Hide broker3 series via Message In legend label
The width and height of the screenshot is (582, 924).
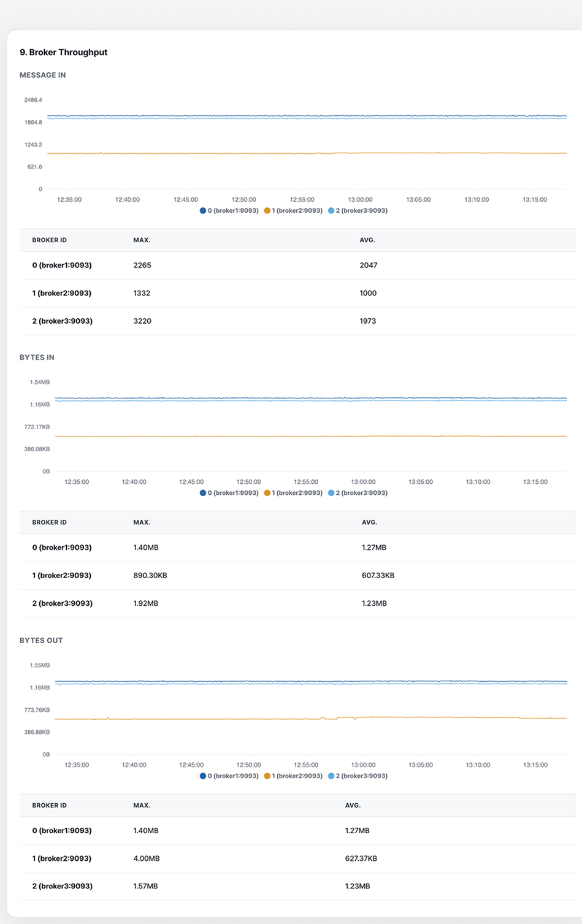click(361, 210)
